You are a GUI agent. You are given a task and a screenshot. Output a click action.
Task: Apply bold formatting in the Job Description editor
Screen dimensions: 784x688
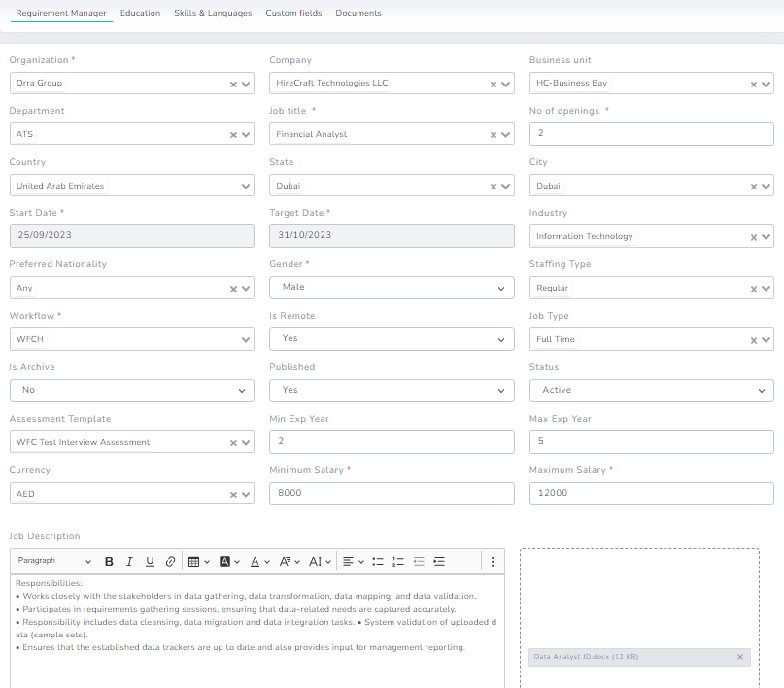coord(108,561)
